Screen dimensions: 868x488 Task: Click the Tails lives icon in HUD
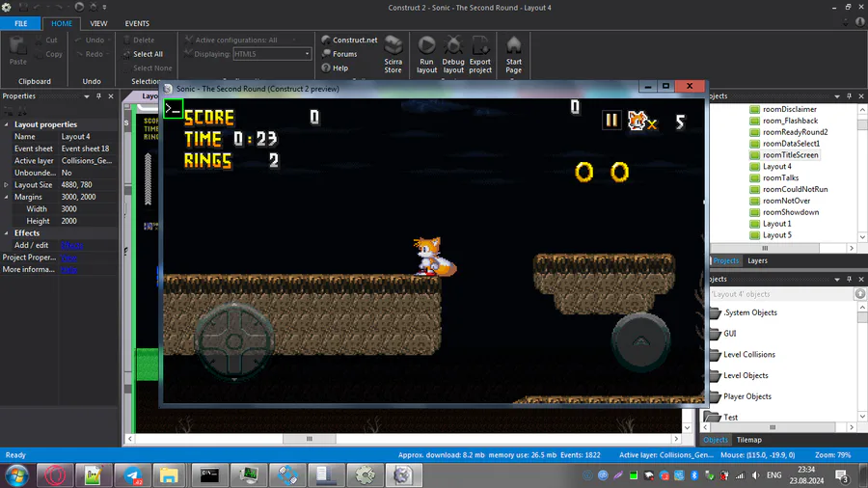(637, 120)
